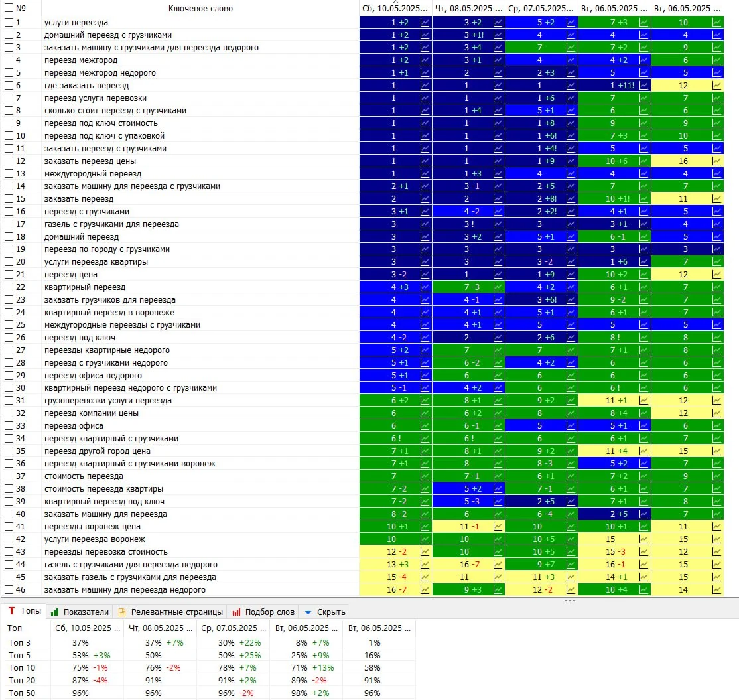This screenshot has width=739, height=700.
Task: Open chart icon for 'услуги переезда' under Сб, 10.05.2025
Action: click(425, 22)
